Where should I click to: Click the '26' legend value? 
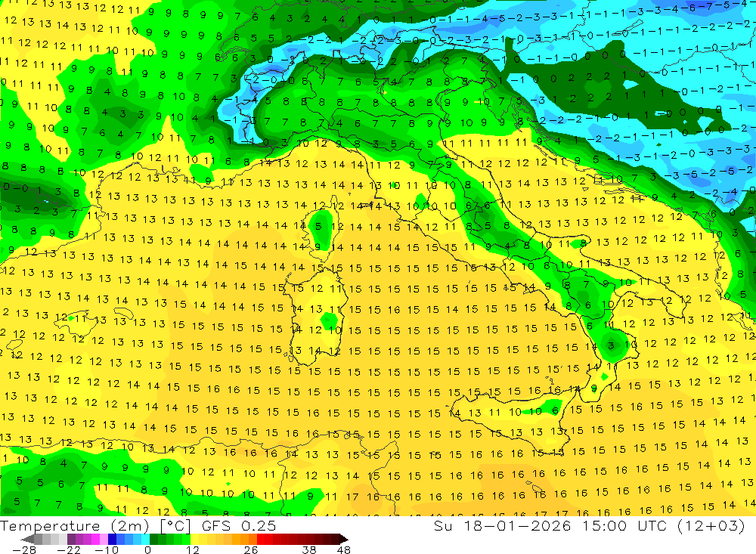251,549
